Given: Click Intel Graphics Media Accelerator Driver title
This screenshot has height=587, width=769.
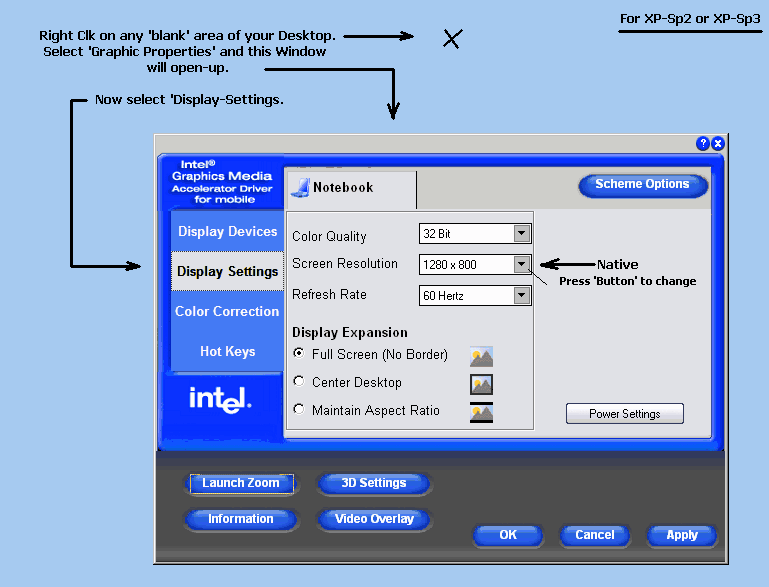Looking at the screenshot, I should [222, 182].
